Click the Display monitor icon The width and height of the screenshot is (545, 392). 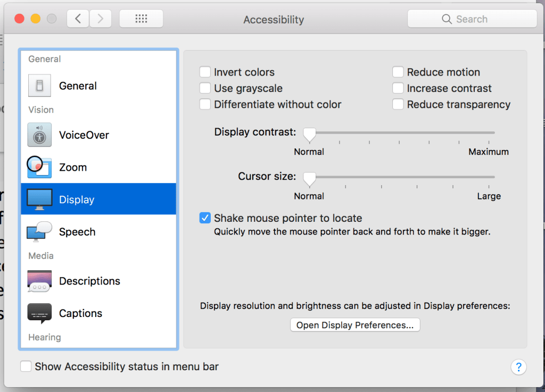point(39,199)
